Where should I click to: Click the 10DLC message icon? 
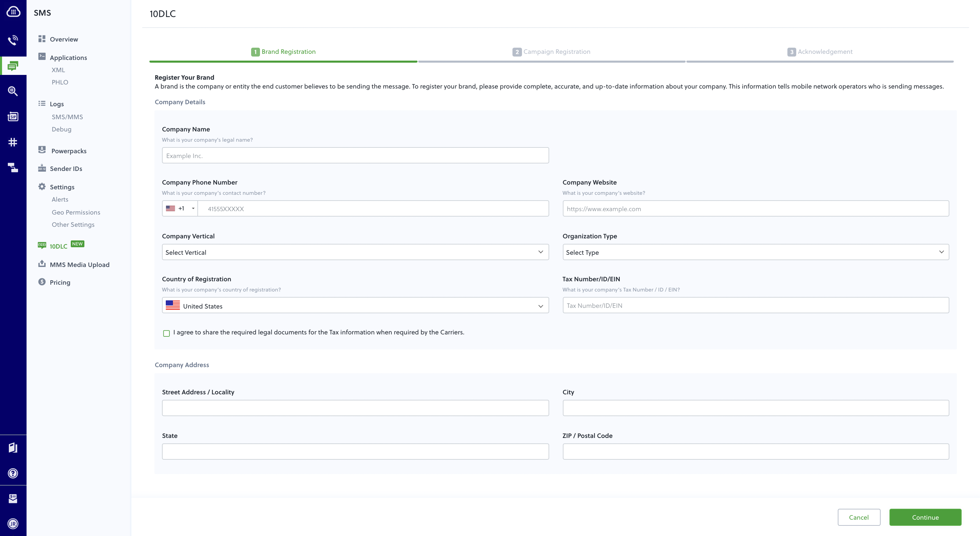pos(42,245)
